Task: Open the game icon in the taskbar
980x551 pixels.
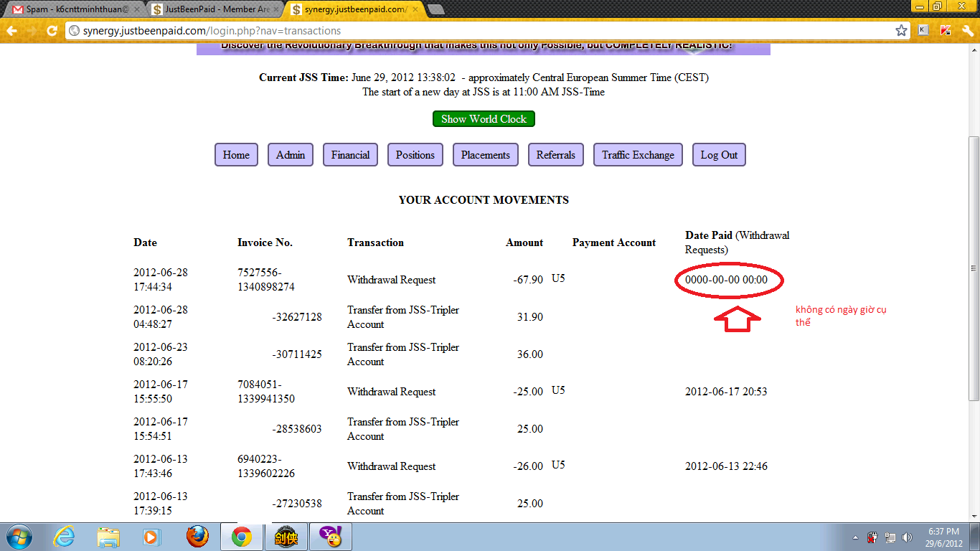Action: (286, 537)
